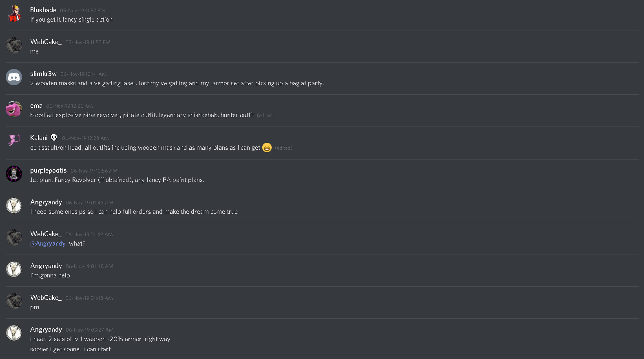
Task: Click the purplepootis username
Action: click(x=49, y=171)
